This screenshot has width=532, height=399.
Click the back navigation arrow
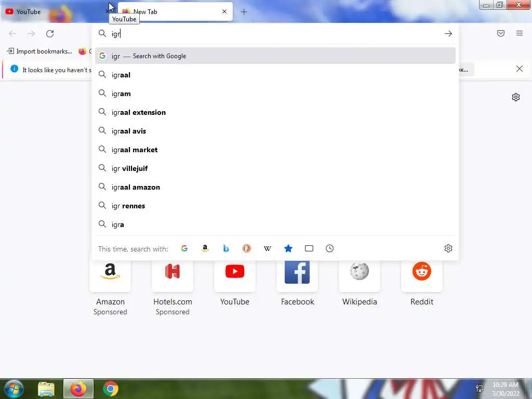[x=12, y=34]
